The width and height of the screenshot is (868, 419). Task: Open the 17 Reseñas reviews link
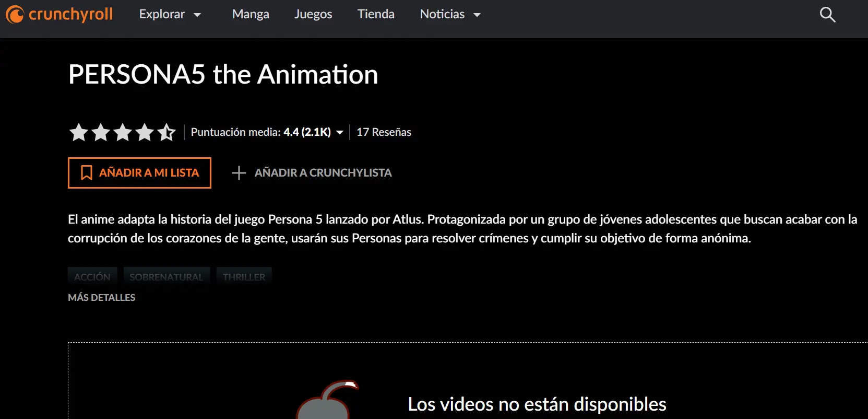[x=384, y=132]
